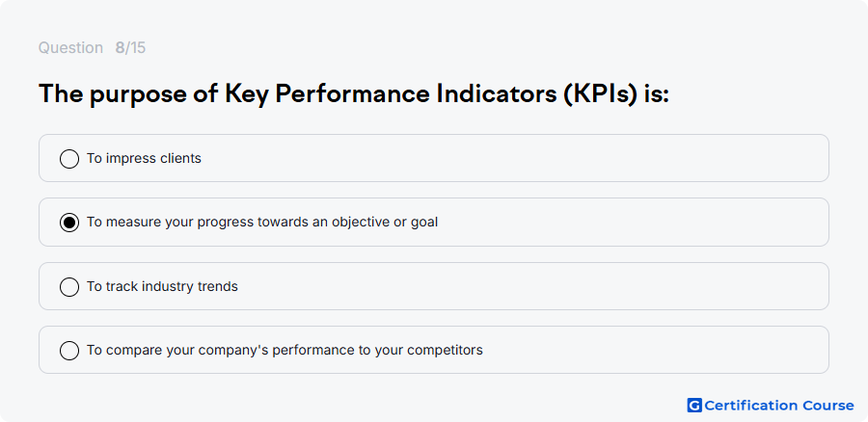Click '(KPIs)' in the question title
Viewport: 868px width, 422px height.
coord(601,94)
